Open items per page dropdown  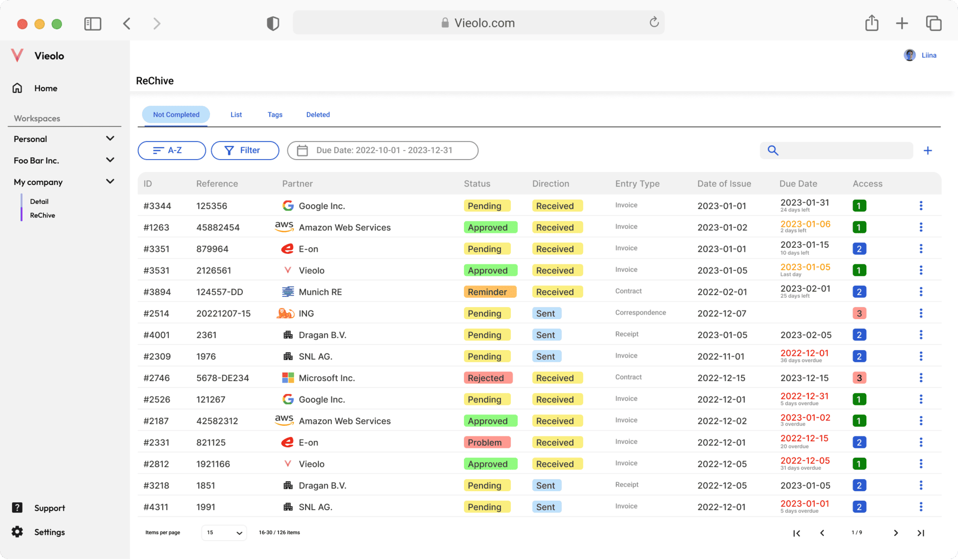(x=224, y=533)
